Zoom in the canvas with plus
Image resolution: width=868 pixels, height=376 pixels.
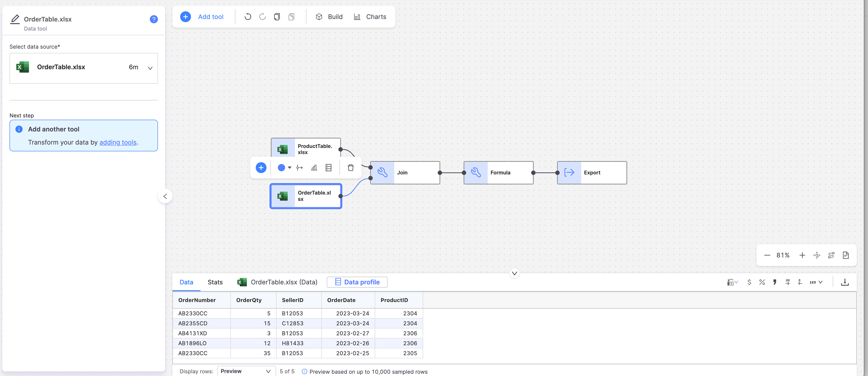pos(802,255)
